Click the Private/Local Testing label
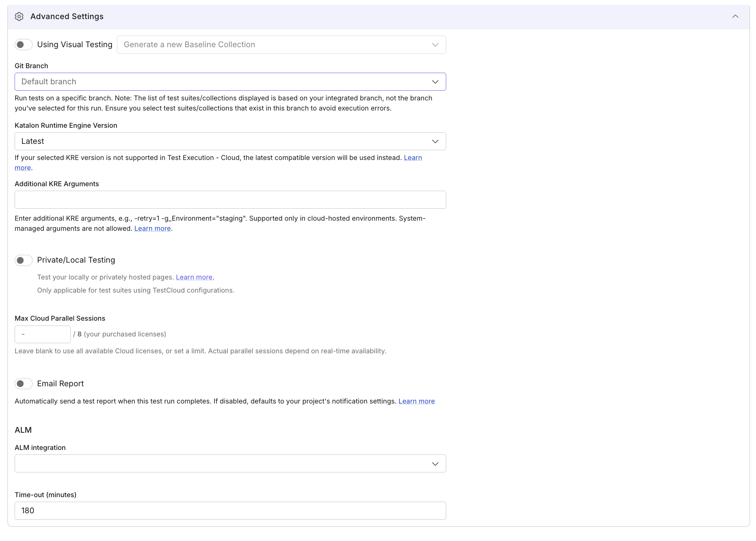The height and width of the screenshot is (541, 756). coord(76,260)
